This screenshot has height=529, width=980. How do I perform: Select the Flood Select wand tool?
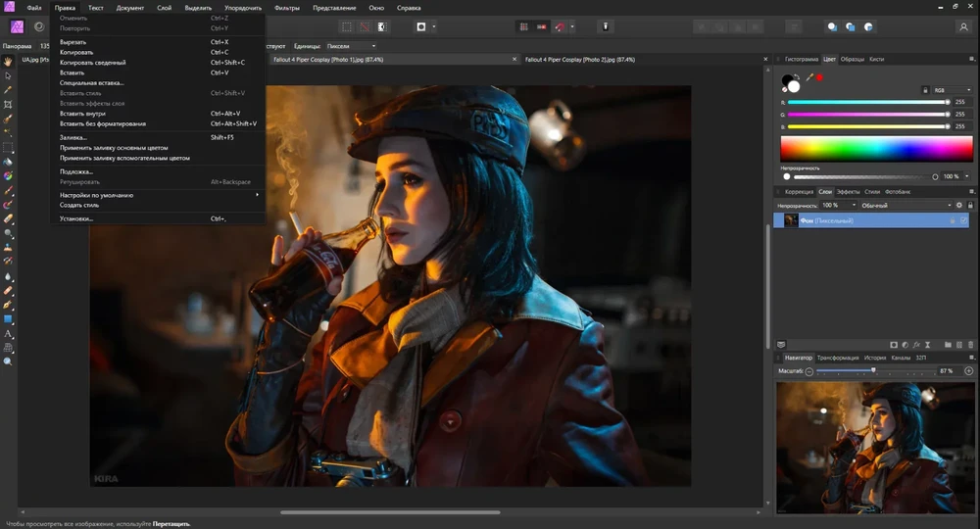[8, 133]
